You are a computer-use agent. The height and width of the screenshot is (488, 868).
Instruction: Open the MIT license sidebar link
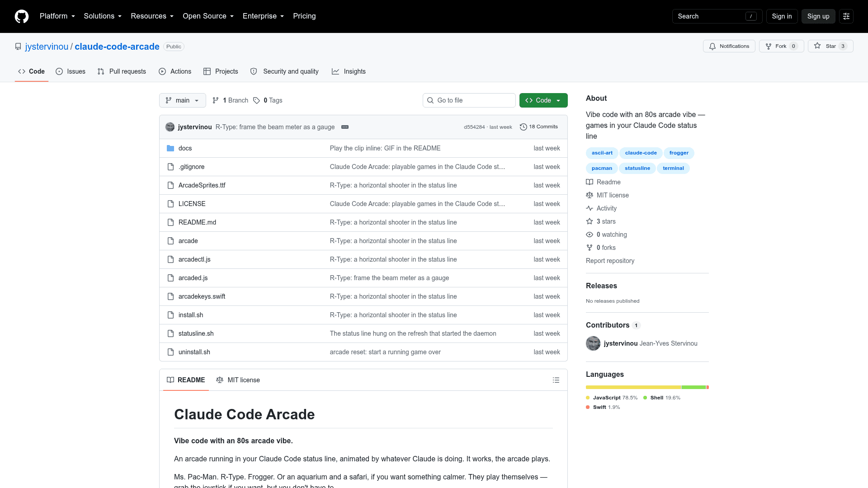607,195
